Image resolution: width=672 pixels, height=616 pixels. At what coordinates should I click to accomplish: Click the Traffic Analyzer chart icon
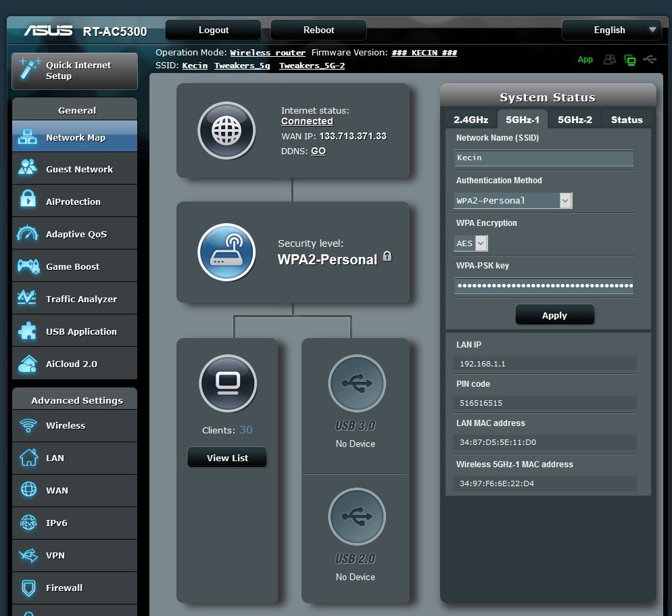click(27, 297)
